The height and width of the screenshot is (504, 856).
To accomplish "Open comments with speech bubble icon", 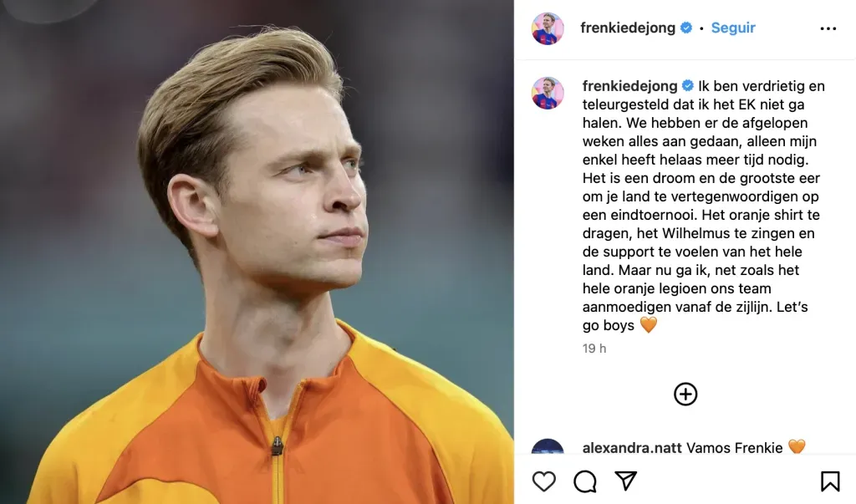I will (x=585, y=481).
